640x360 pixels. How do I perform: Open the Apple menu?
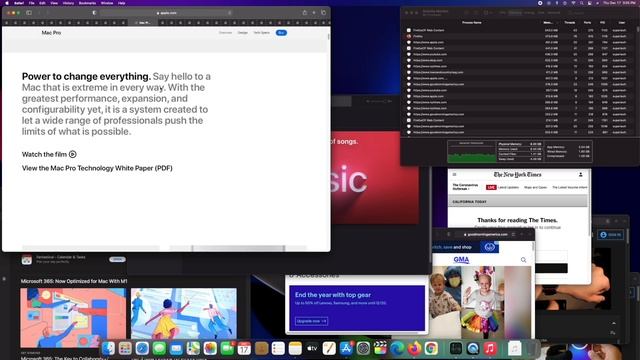(7, 3)
